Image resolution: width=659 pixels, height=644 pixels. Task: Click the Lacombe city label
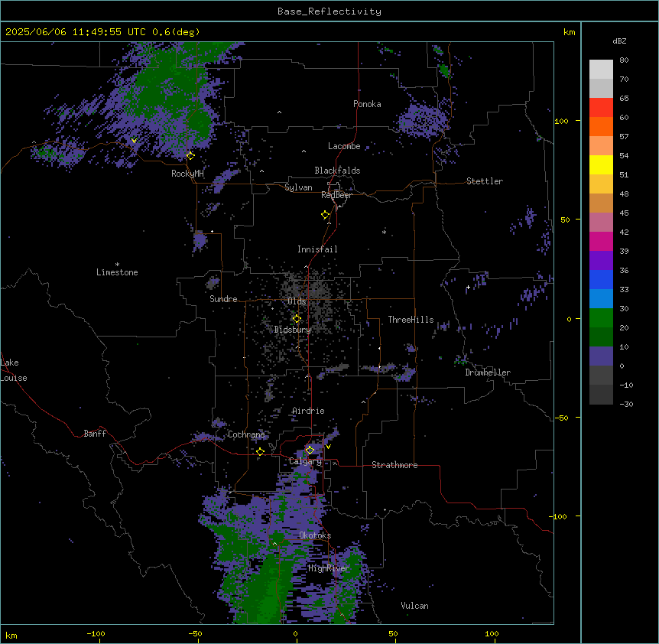tap(344, 146)
